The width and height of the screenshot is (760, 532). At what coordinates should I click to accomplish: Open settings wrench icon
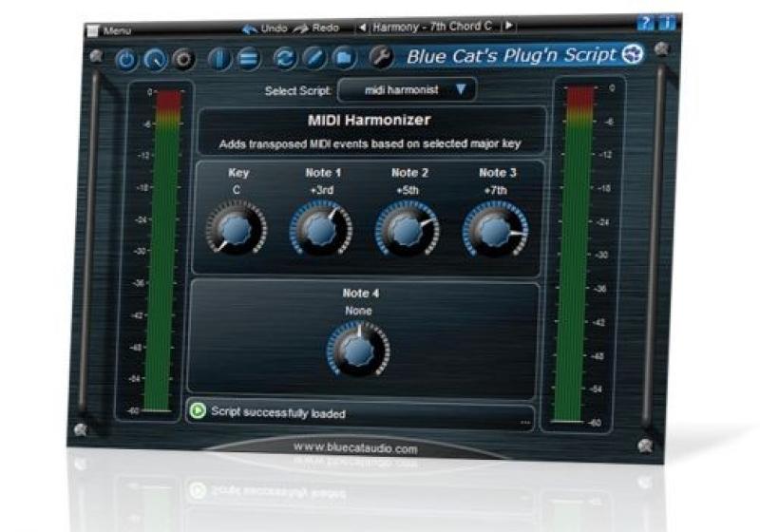381,57
